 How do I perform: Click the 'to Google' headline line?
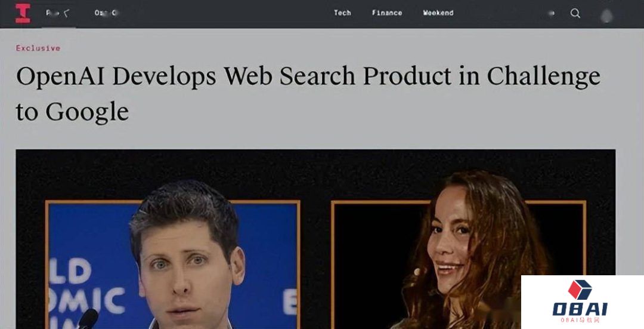click(72, 112)
